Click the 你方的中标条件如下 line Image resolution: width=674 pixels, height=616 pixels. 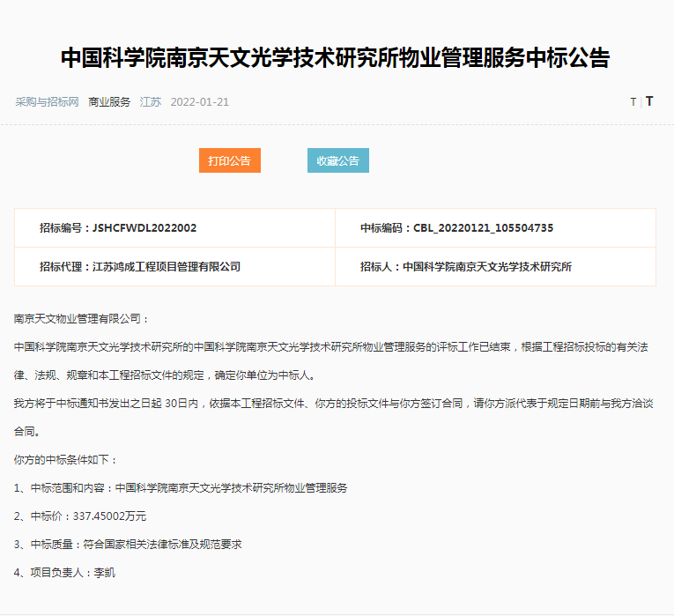[x=65, y=460]
